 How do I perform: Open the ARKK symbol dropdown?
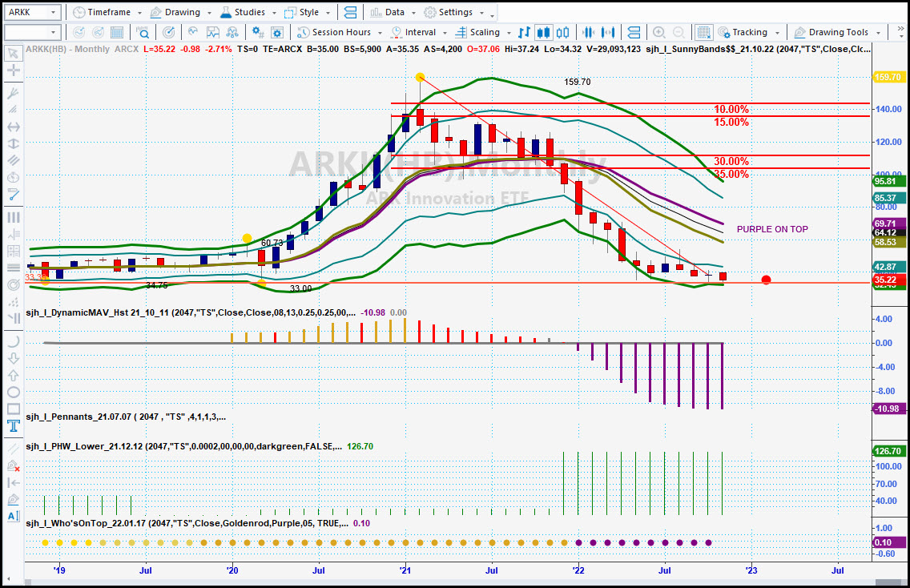pos(53,12)
